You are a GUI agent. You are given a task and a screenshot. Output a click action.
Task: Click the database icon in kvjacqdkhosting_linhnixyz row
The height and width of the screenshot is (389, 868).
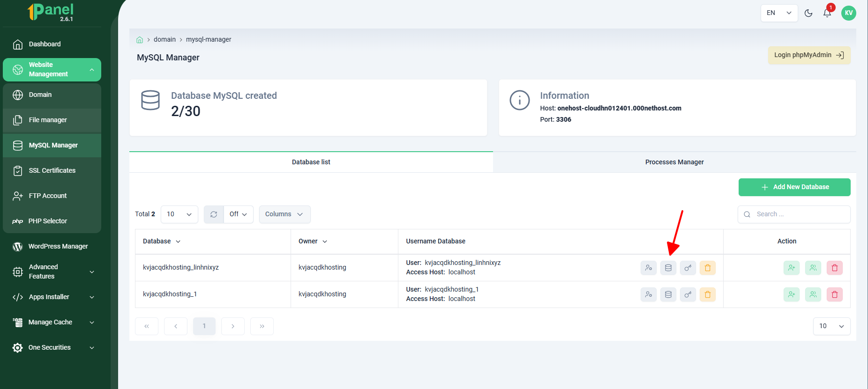668,268
